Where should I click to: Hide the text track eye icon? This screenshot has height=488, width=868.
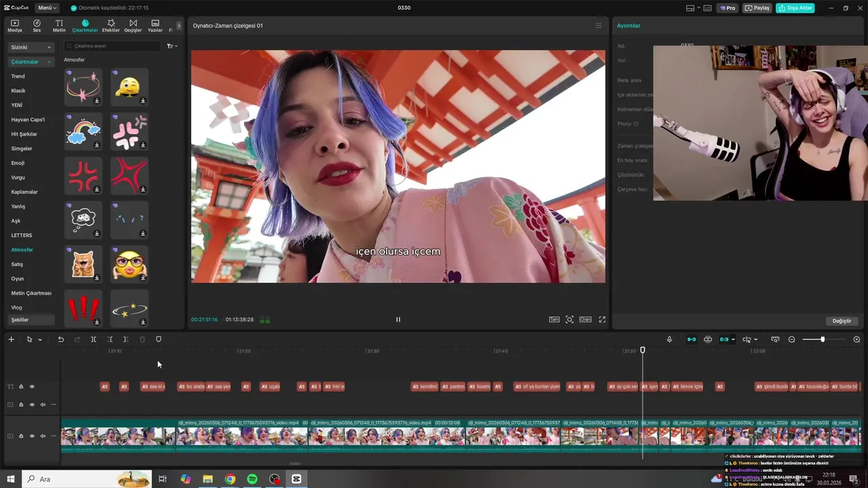pos(32,387)
